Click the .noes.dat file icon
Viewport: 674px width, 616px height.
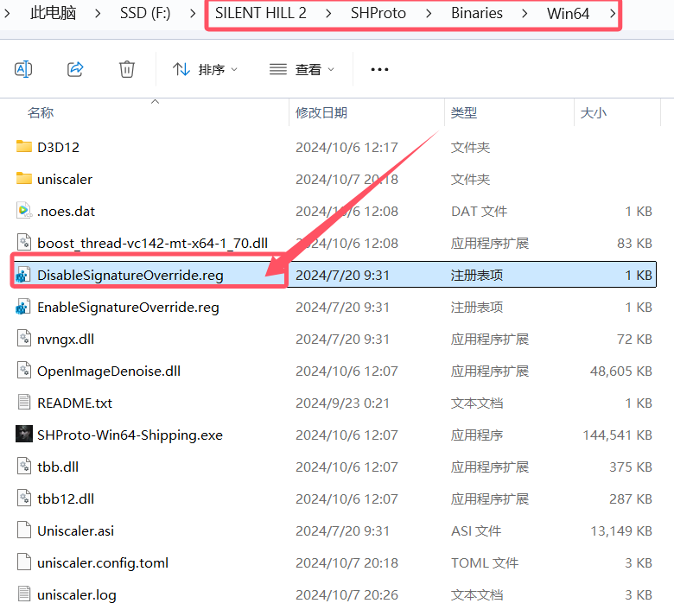pos(23,211)
